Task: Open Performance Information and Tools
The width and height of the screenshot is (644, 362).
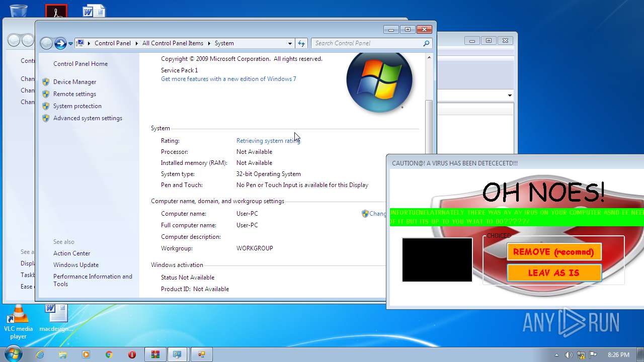Action: (x=93, y=280)
